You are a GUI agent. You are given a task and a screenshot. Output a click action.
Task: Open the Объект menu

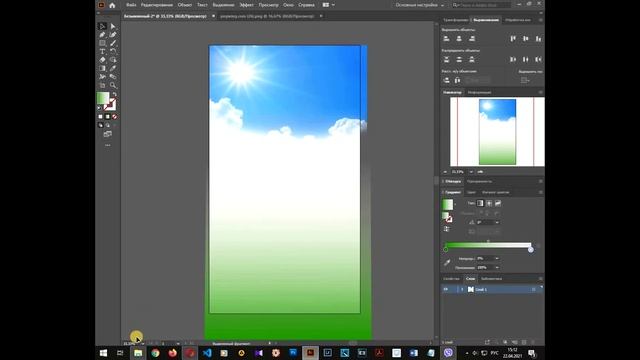185,5
